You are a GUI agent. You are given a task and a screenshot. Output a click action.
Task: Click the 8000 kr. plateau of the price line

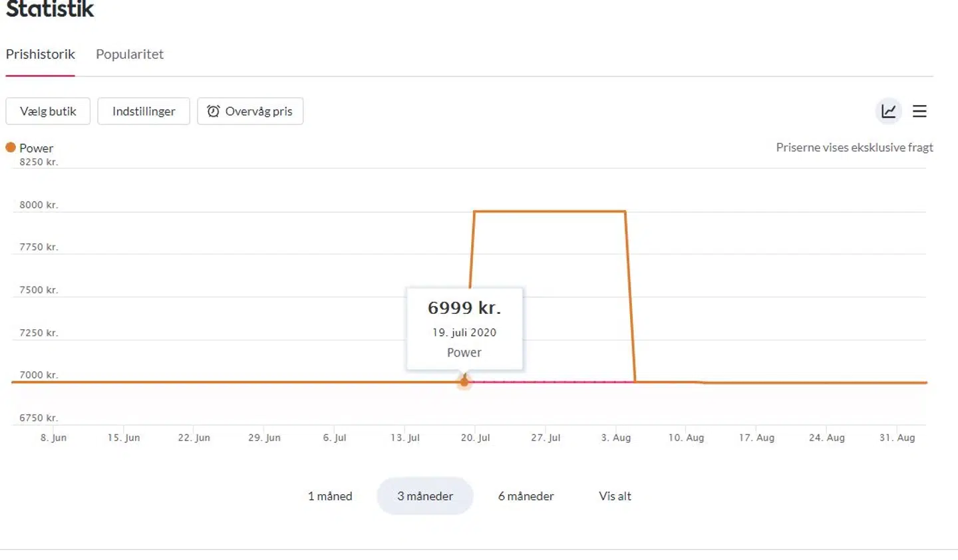point(549,211)
